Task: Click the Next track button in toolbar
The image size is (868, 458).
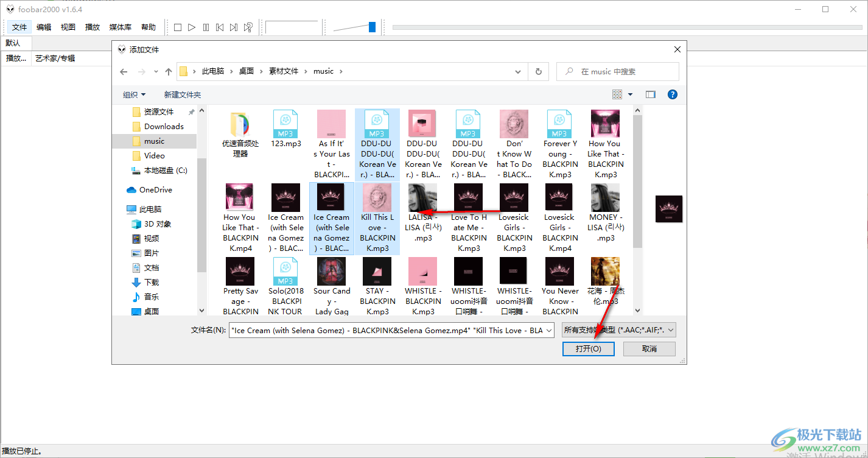Action: 234,27
